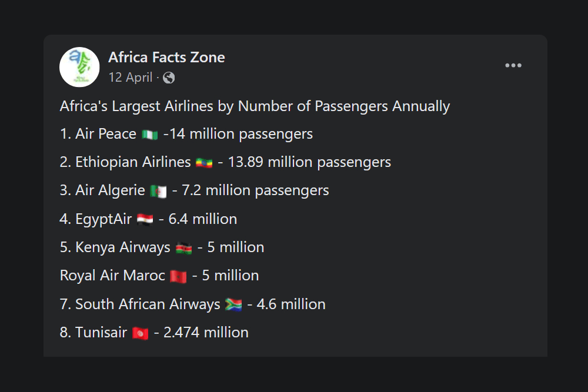Click the Africa Facts Zone profile picture
This screenshot has height=392, width=588.
click(79, 67)
